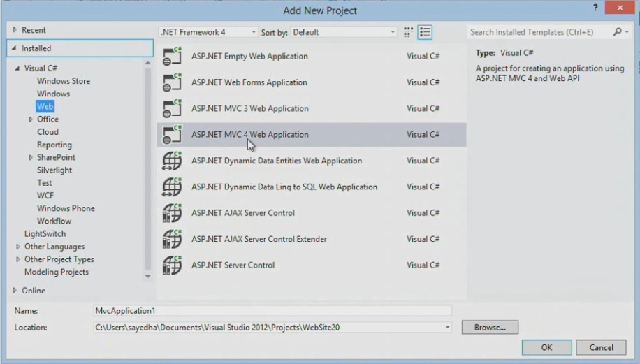Collapse the Visual C# tree node
This screenshot has width=640, height=364.
[17, 68]
